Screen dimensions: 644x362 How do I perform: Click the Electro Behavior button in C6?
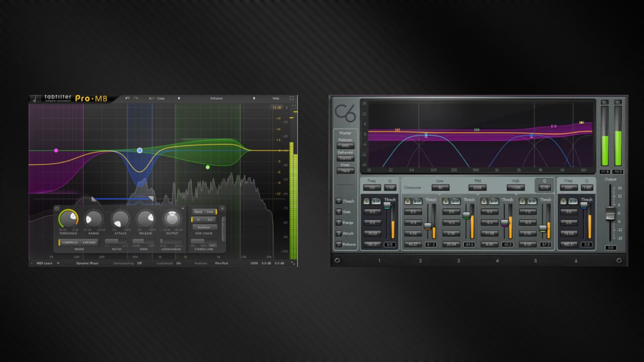tap(345, 158)
